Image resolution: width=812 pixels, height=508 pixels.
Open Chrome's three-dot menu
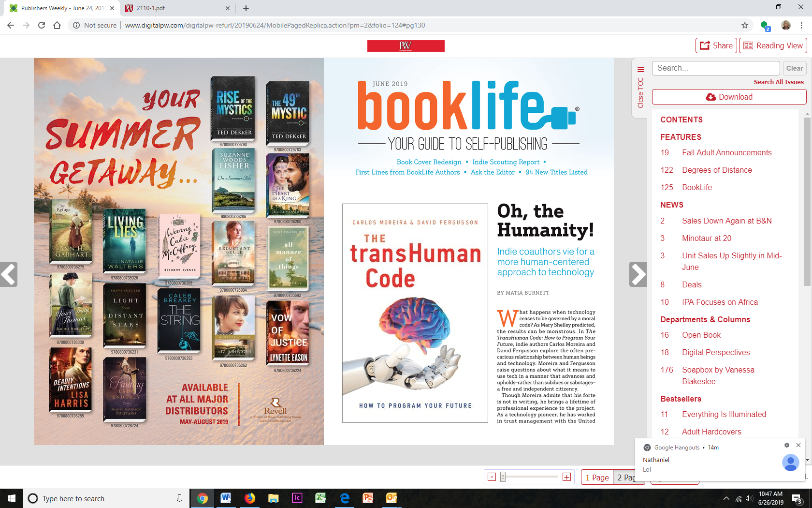(x=801, y=25)
